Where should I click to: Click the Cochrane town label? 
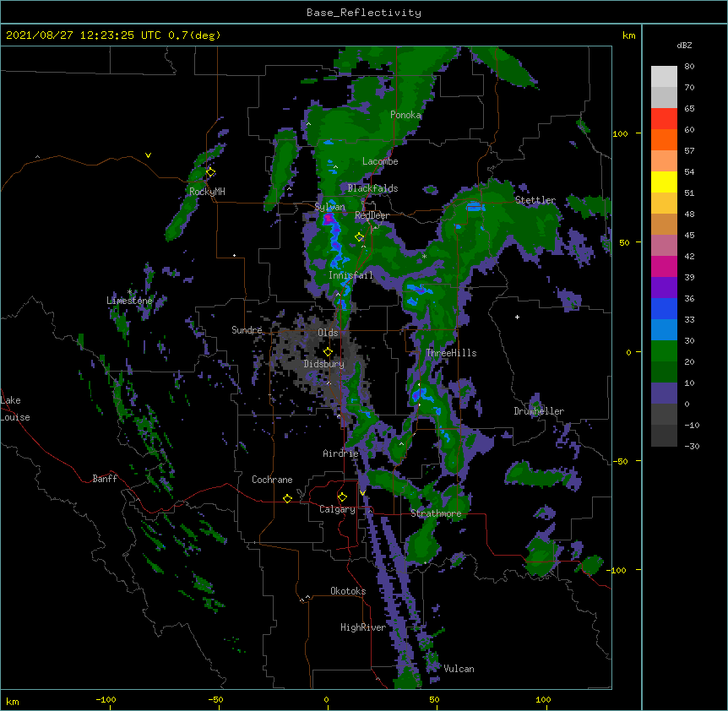(272, 480)
